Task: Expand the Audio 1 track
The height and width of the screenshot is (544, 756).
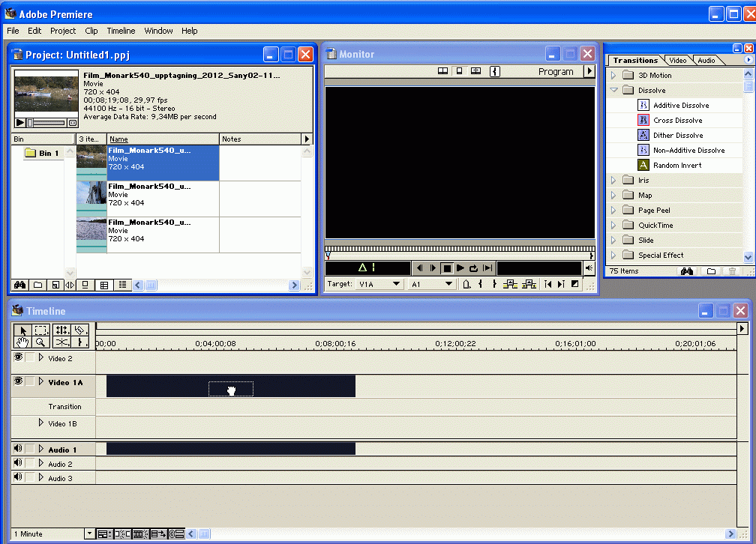Action: click(x=41, y=449)
